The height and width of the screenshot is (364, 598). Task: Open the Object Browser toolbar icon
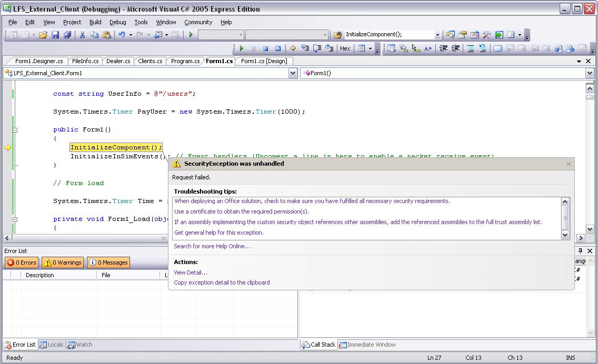(474, 35)
